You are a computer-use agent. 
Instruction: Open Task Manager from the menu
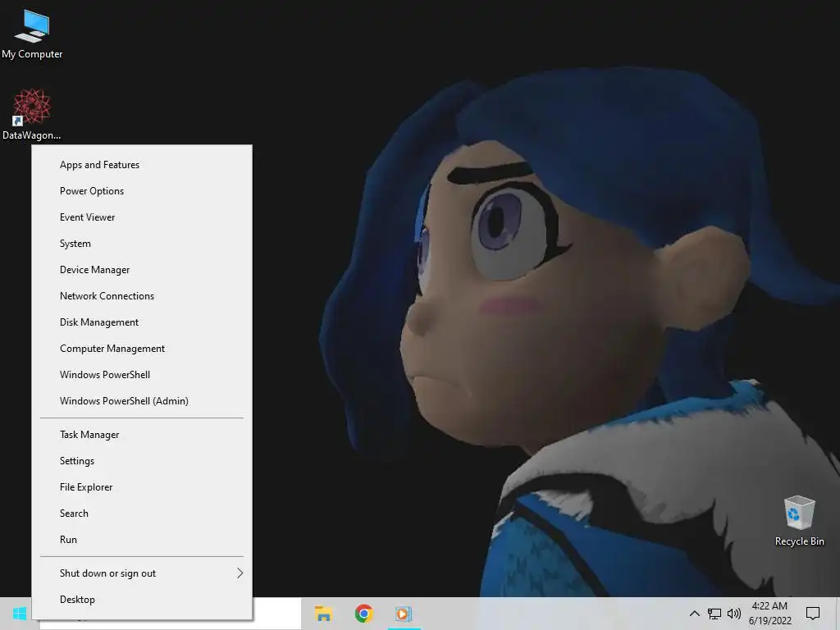[142, 435]
